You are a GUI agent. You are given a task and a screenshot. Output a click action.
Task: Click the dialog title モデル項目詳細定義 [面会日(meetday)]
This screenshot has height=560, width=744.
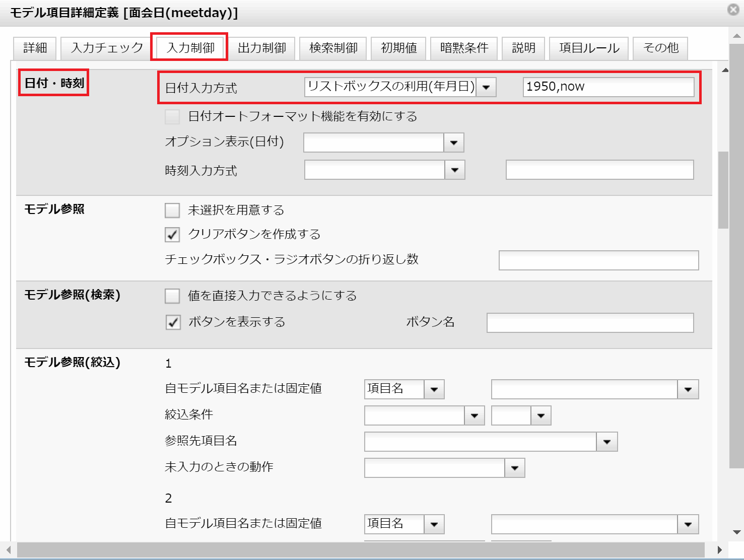124,13
